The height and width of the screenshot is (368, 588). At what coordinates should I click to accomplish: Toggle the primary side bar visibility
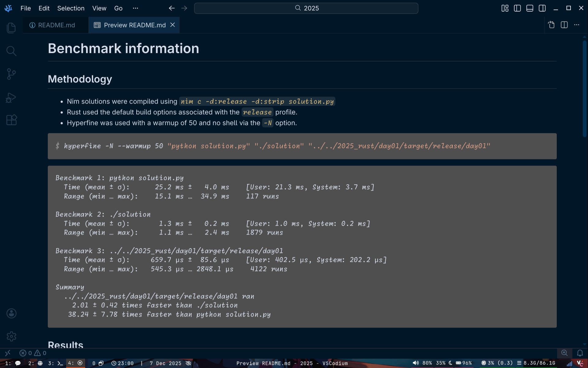pos(517,8)
